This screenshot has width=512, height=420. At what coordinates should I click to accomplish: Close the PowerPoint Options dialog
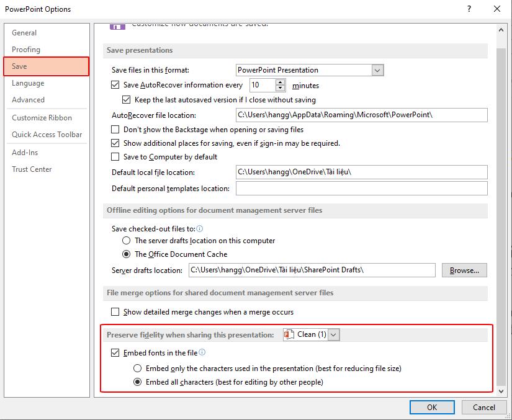click(x=497, y=9)
